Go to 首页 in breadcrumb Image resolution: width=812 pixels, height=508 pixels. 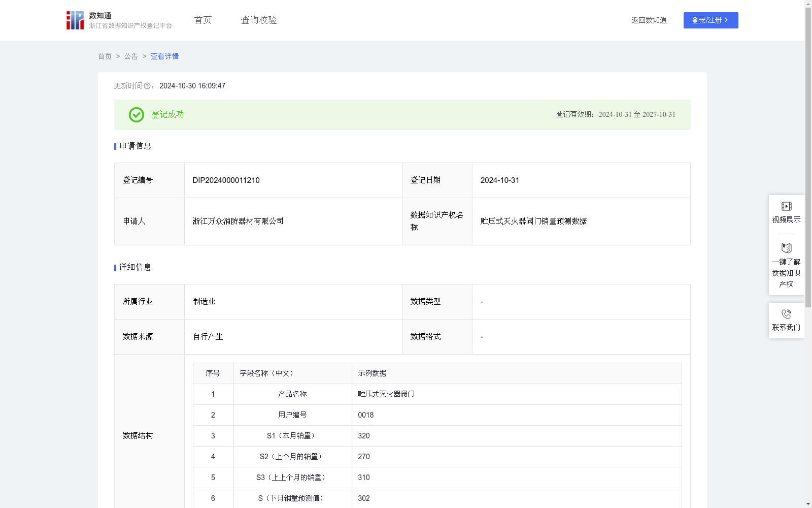pos(105,56)
